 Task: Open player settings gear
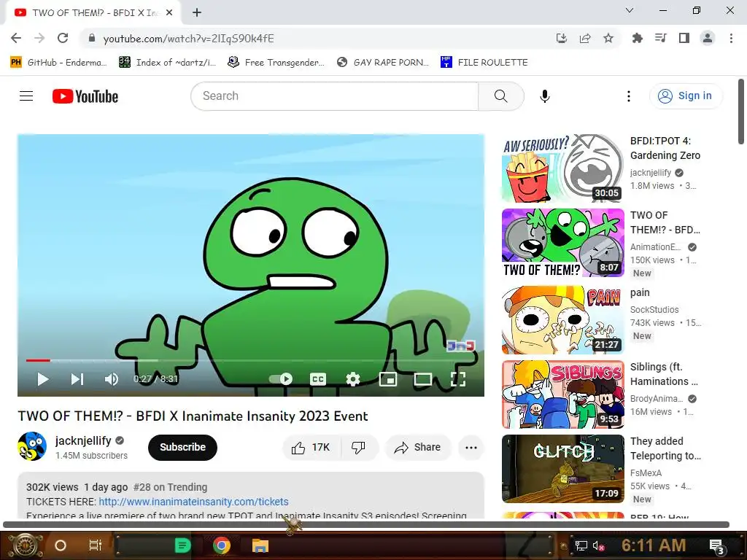click(x=353, y=379)
